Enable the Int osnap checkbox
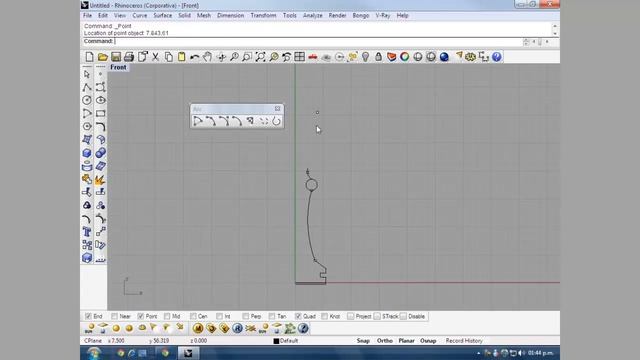This screenshot has height=360, width=640. (219, 316)
